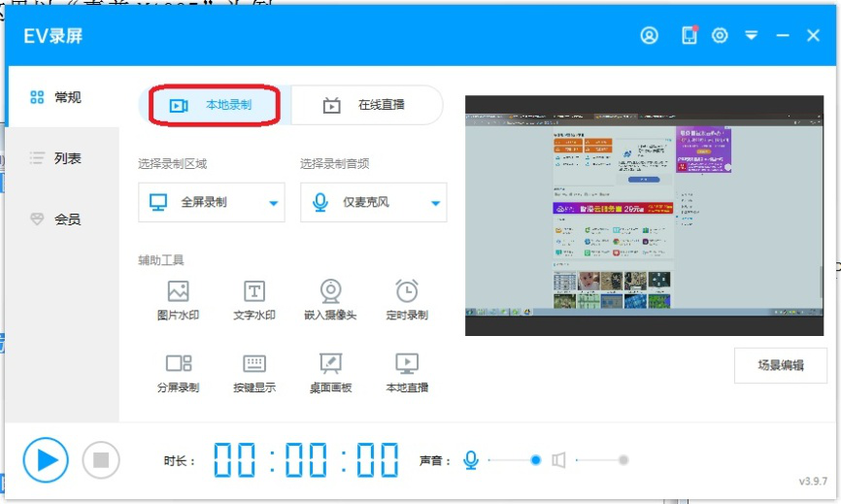Open the title bar dropdown menu arrow

(x=752, y=36)
